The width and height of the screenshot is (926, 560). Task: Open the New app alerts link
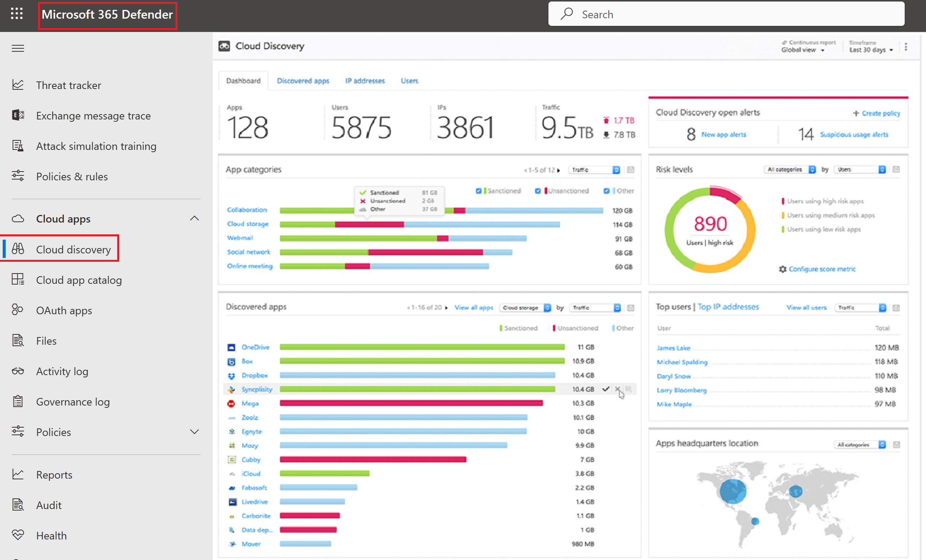click(x=724, y=134)
